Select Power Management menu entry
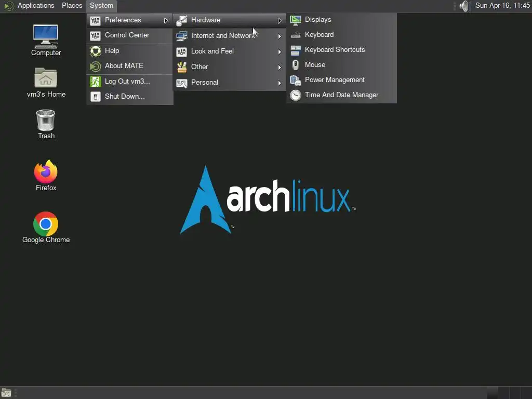532x399 pixels. click(341, 80)
